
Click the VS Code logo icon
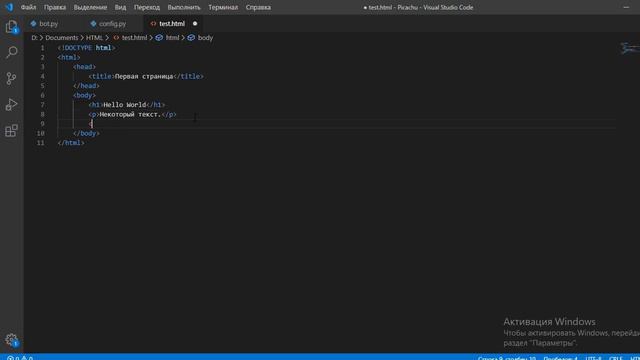(9, 7)
